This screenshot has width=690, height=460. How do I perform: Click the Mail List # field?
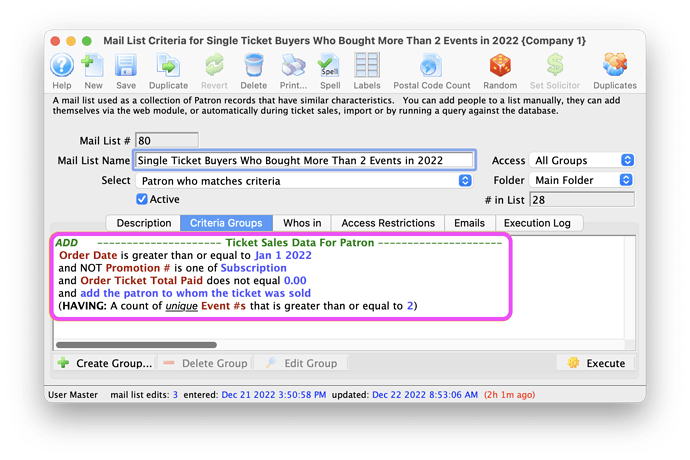click(x=167, y=140)
